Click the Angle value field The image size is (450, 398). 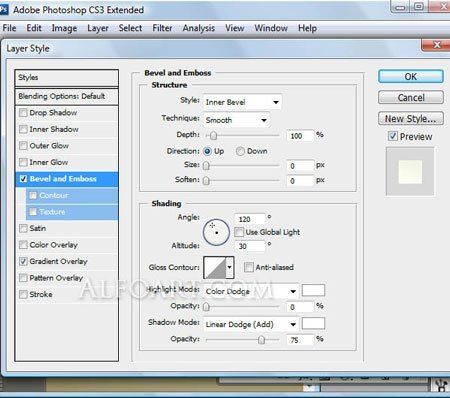coord(250,219)
